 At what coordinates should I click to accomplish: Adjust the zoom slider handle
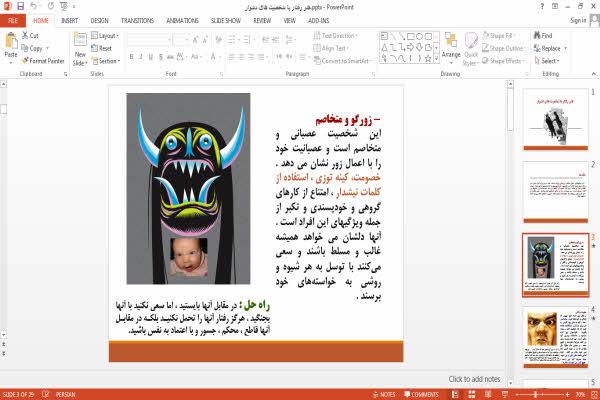[536, 394]
